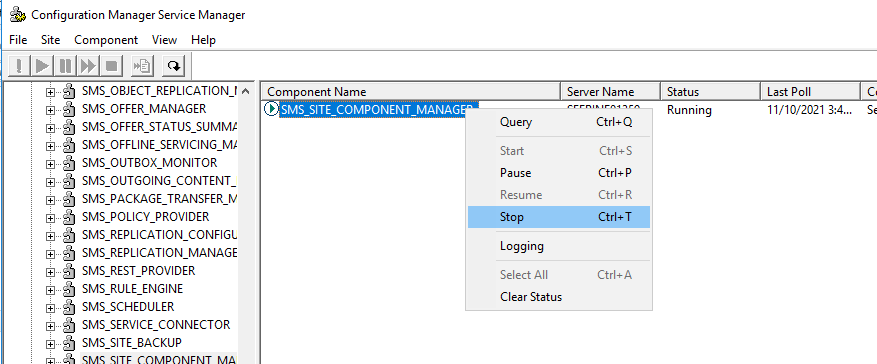The image size is (877, 364).
Task: Choose Logging from the context menu
Action: pos(559,246)
